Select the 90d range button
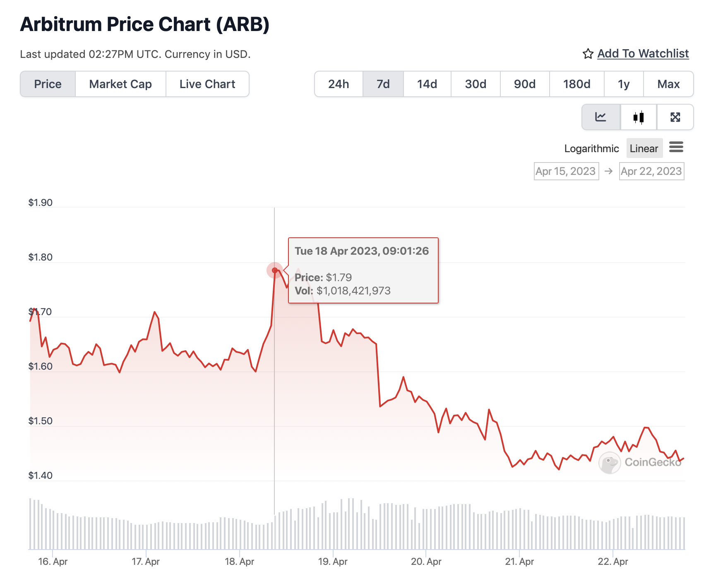 coord(525,84)
